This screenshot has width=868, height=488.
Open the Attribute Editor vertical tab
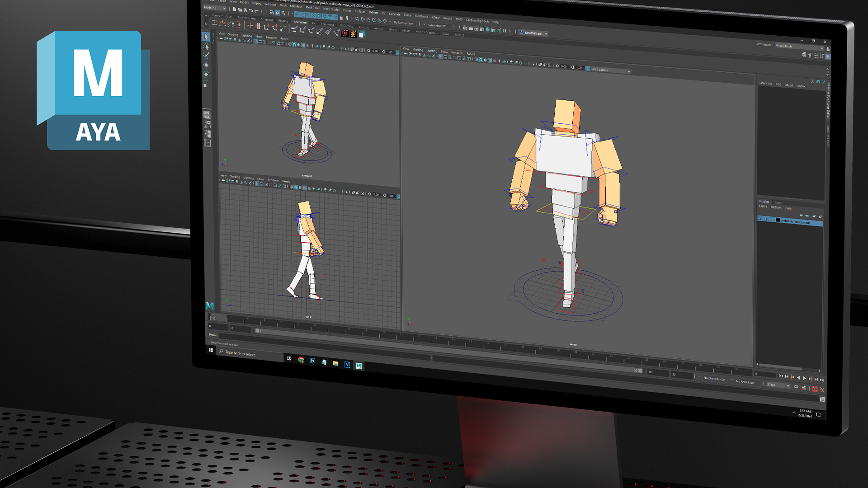pyautogui.click(x=828, y=136)
